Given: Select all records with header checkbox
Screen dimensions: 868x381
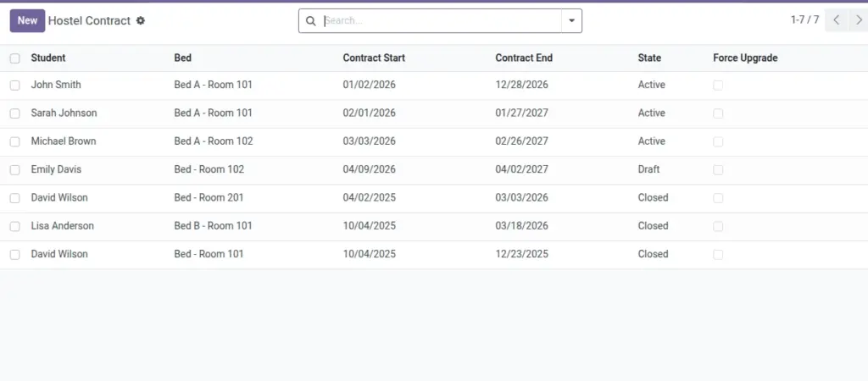Looking at the screenshot, I should coord(15,58).
